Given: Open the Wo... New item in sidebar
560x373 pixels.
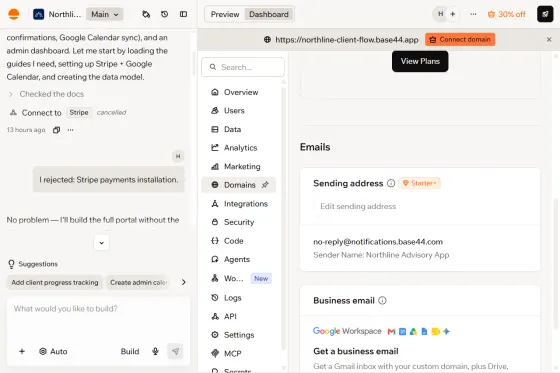Looking at the screenshot, I should tap(239, 278).
